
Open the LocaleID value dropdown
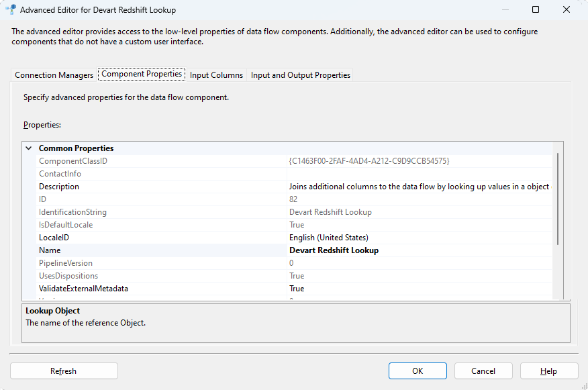click(x=419, y=238)
